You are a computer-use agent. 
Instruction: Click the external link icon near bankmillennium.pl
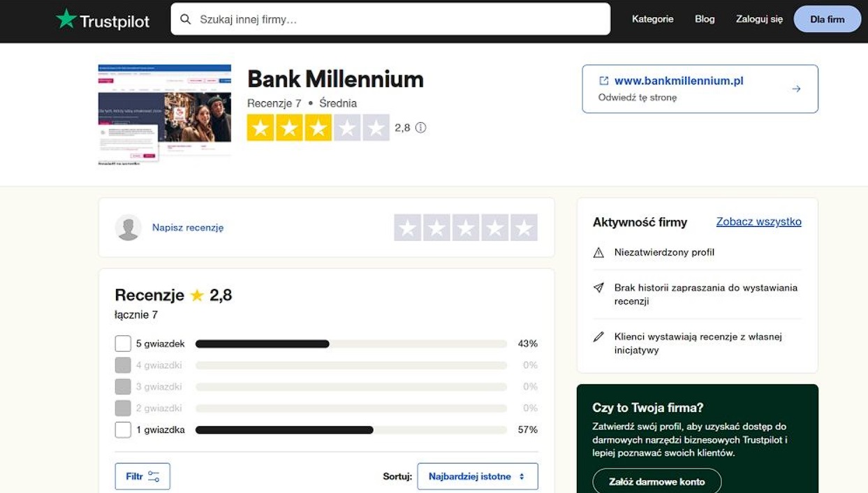(604, 81)
